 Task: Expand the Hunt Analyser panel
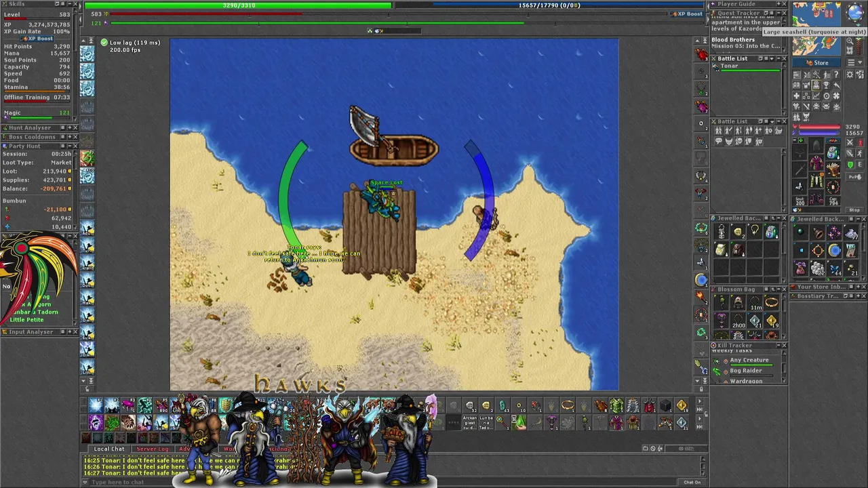70,127
